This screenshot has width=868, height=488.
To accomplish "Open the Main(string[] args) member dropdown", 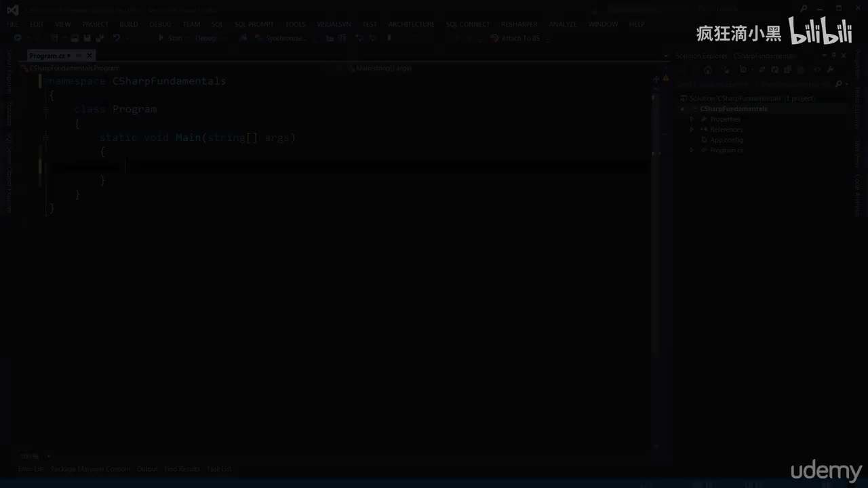I will point(498,68).
